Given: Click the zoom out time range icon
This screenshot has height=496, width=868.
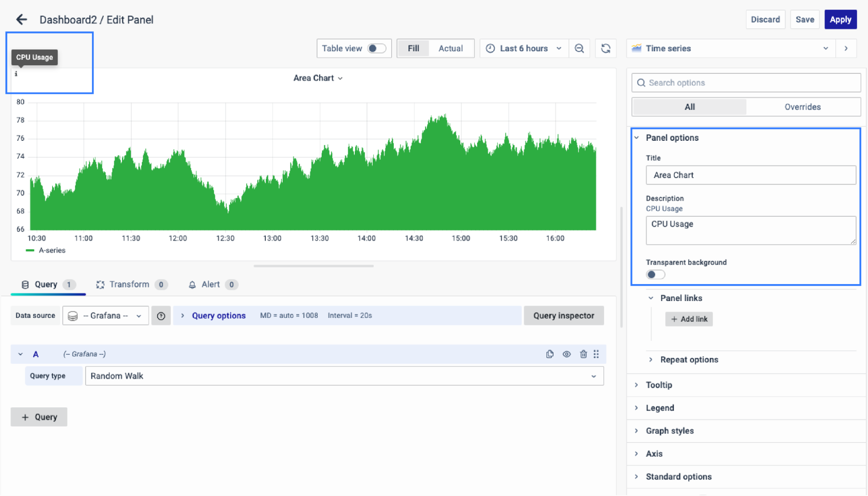Looking at the screenshot, I should tap(579, 48).
